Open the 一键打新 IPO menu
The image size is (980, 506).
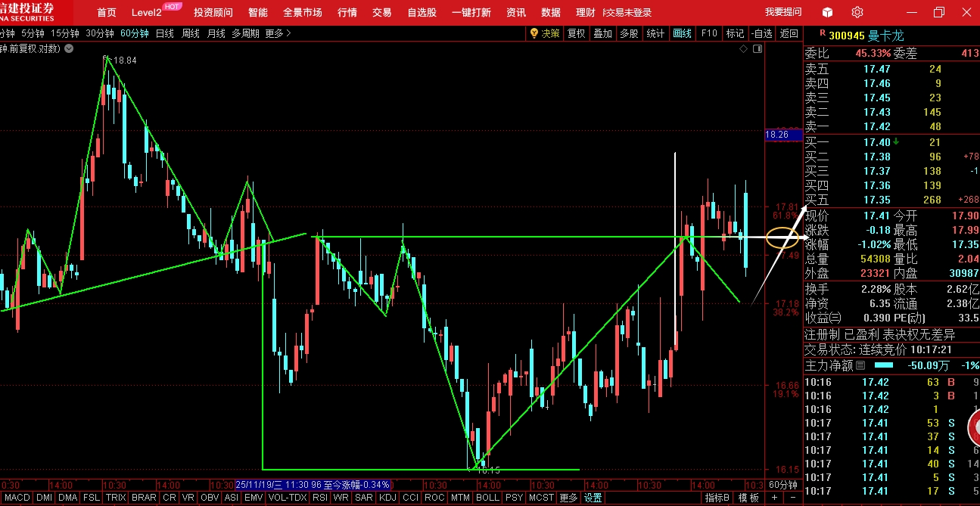(x=471, y=12)
